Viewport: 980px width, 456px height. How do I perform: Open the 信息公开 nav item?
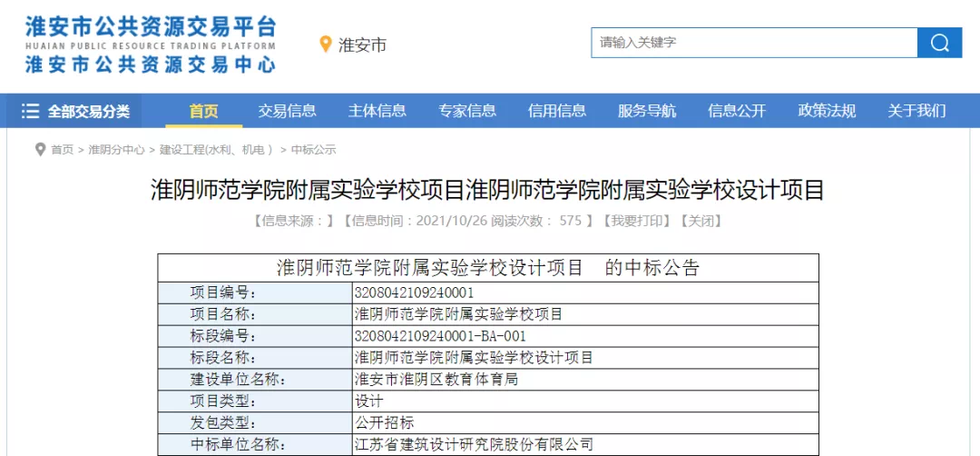coord(737,112)
